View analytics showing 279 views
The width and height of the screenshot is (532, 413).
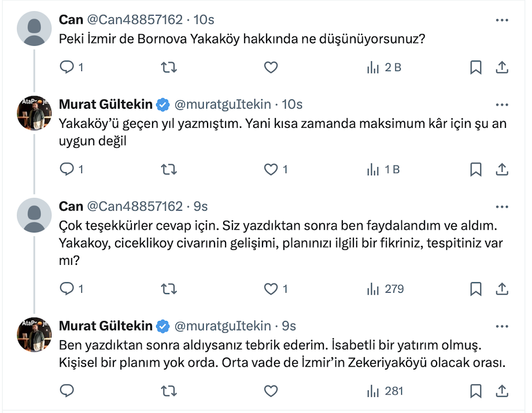click(386, 289)
